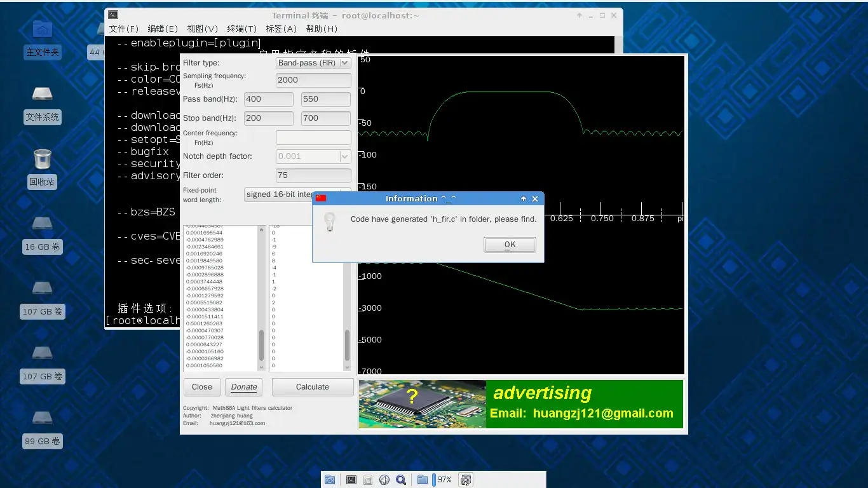Viewport: 868px width, 488px height.
Task: Select coefficient 0.0001050560 in the list
Action: [x=204, y=365]
